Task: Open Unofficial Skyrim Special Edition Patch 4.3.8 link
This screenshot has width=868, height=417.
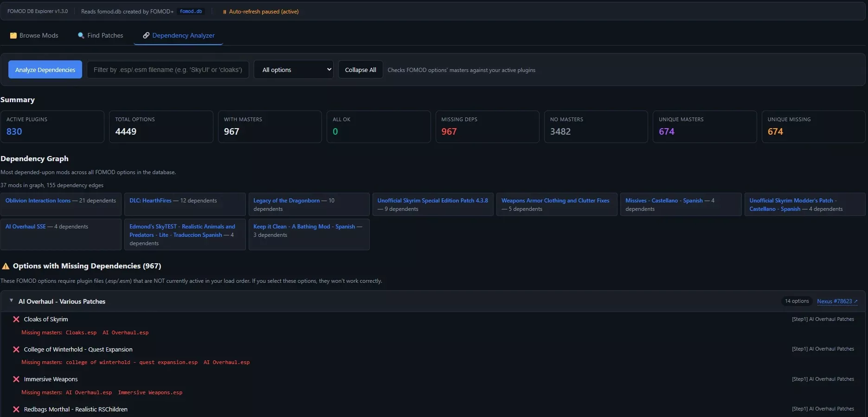Action: pos(433,201)
